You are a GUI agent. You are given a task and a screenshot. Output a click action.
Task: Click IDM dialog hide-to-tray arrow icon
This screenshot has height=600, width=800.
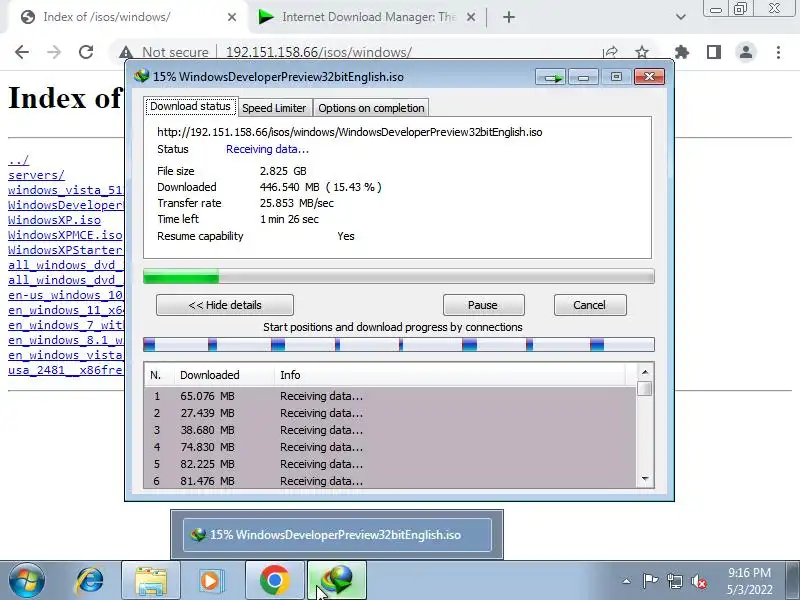tap(551, 77)
